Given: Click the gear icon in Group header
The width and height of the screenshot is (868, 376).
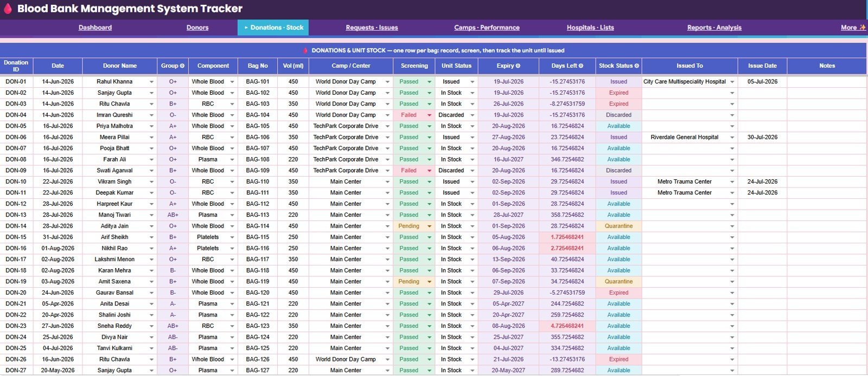Looking at the screenshot, I should coord(182,66).
